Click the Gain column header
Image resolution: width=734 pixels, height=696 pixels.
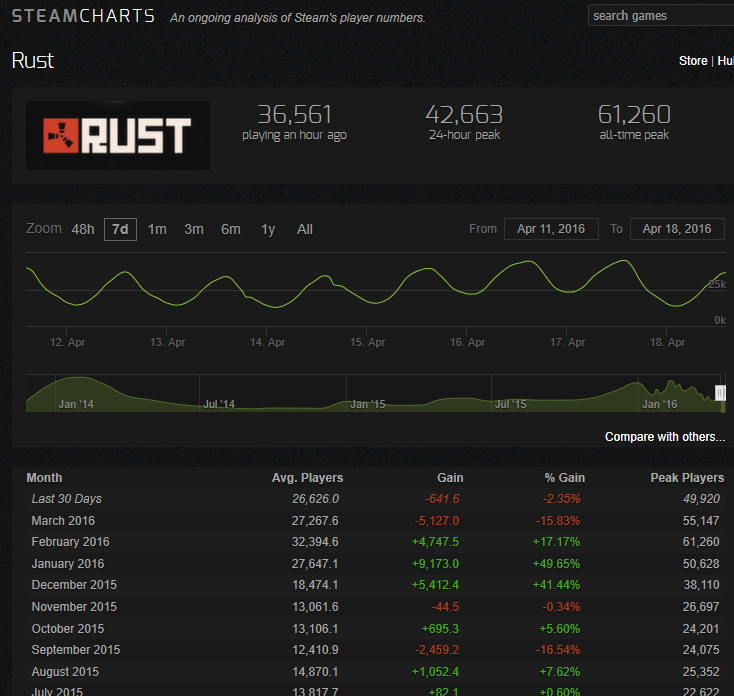click(x=450, y=478)
